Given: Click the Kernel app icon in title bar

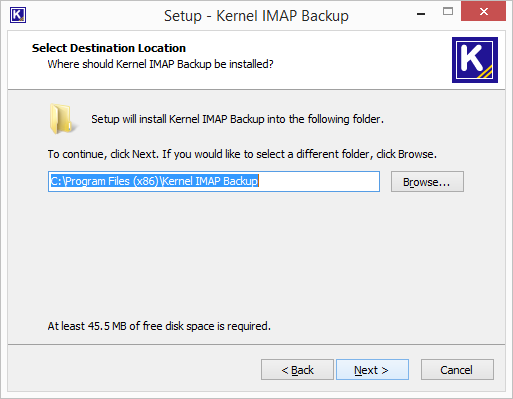Looking at the screenshot, I should pos(18,15).
